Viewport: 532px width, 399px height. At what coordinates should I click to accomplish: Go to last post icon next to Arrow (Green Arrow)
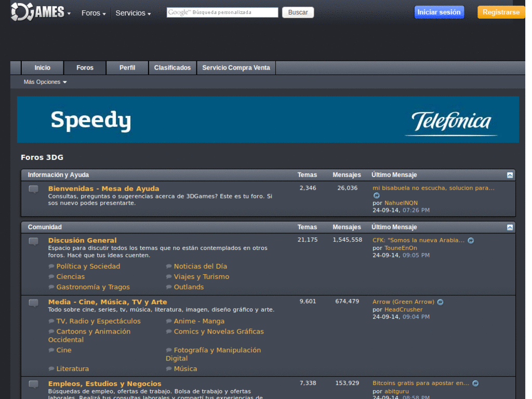click(441, 302)
